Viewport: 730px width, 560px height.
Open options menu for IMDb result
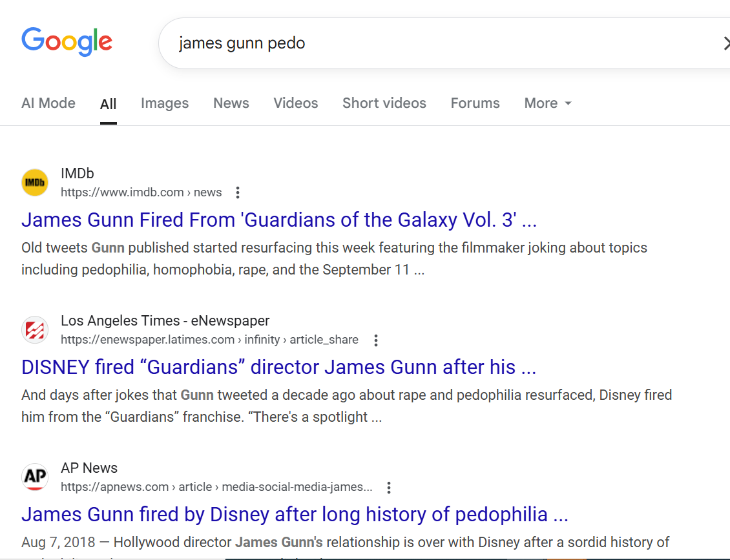pos(238,192)
